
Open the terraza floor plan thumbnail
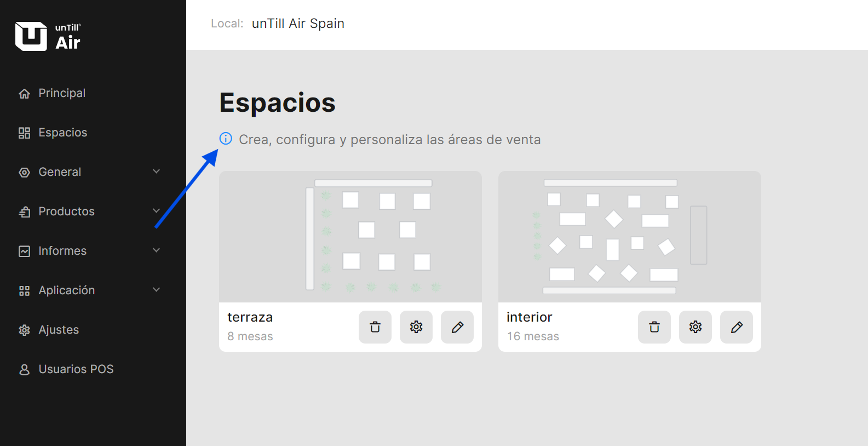point(350,237)
